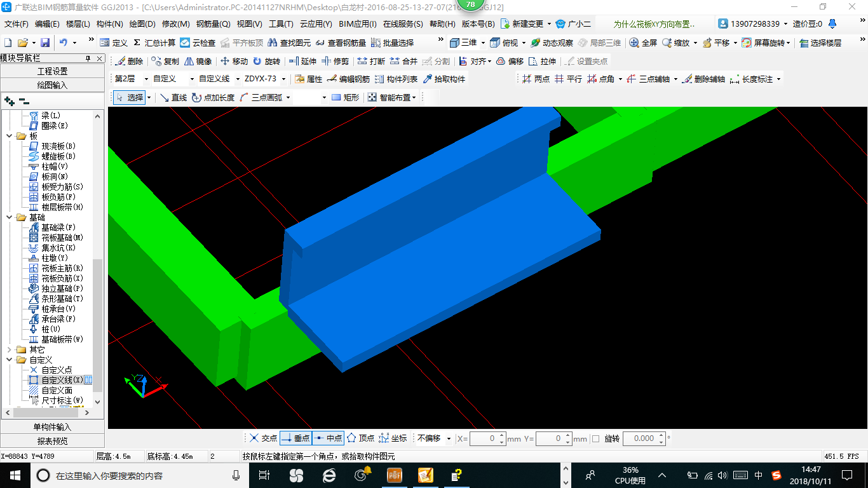Open the 编辑(E) menu
Screen dimensions: 868x488
[x=47, y=24]
